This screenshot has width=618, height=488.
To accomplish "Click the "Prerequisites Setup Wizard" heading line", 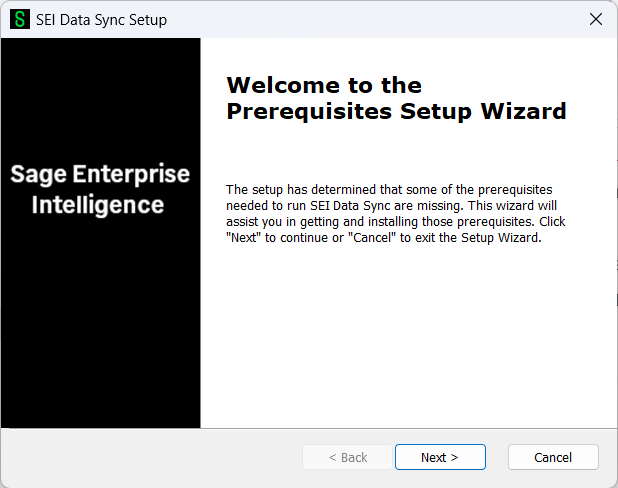I will point(396,111).
